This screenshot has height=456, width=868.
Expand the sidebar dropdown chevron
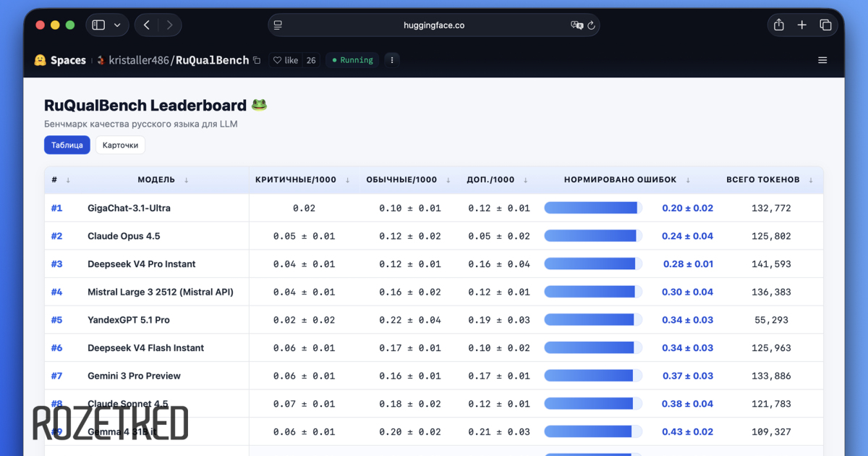[x=117, y=25]
